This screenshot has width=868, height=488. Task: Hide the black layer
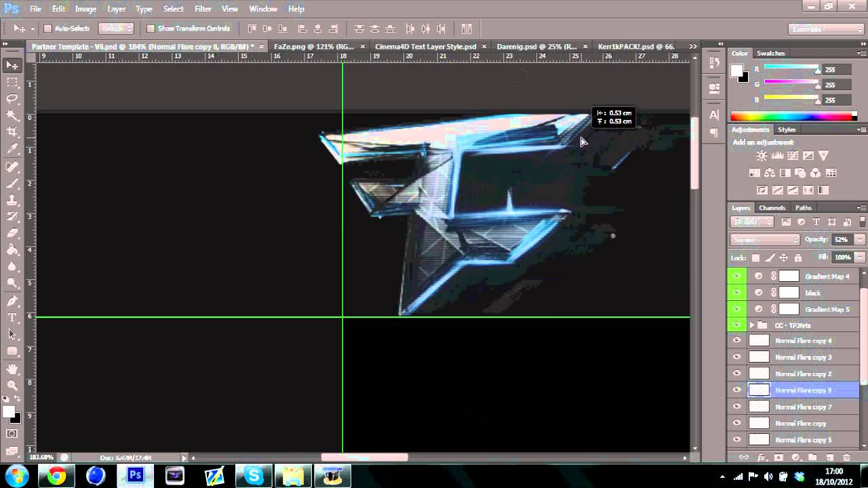736,293
